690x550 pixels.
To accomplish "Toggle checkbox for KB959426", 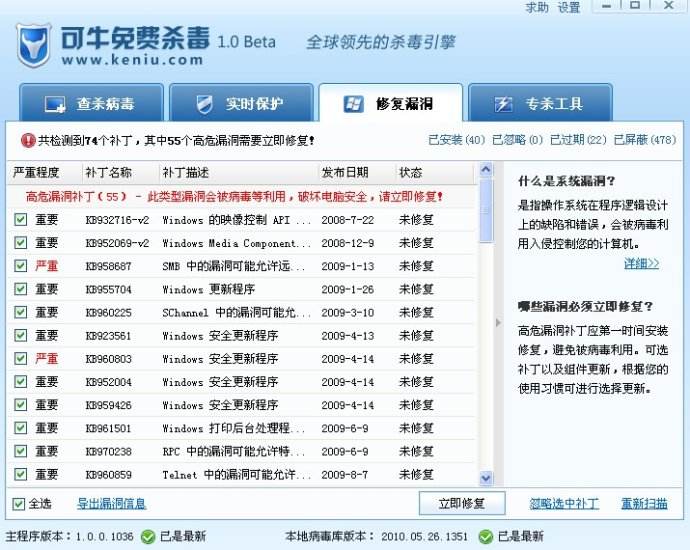I will (21, 405).
